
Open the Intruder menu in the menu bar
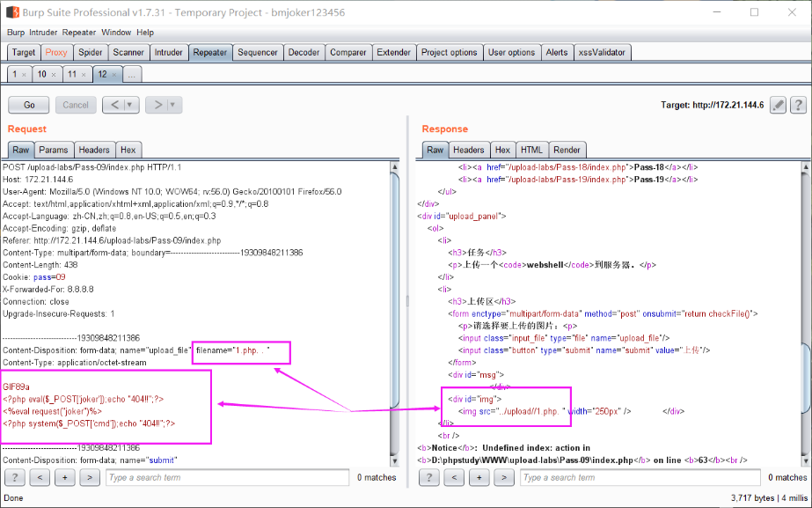pos(43,33)
